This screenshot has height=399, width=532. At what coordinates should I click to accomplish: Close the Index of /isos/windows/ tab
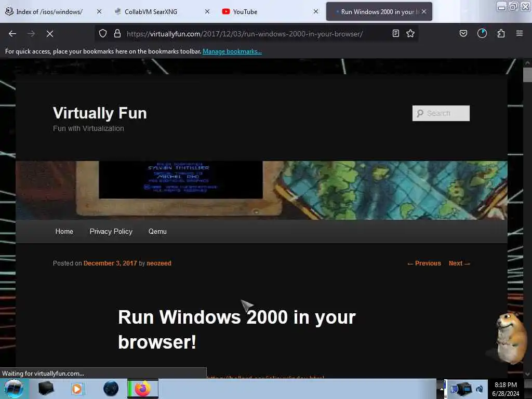click(x=99, y=11)
